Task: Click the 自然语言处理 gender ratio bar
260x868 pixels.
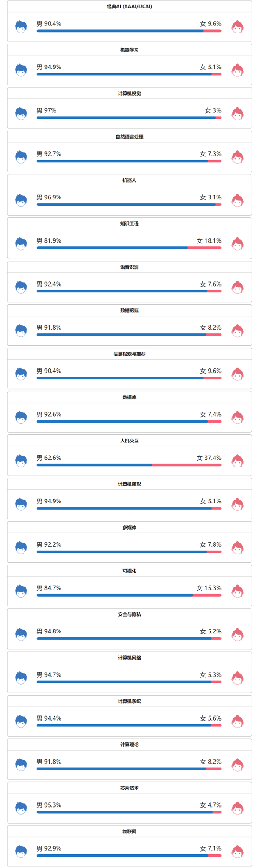Action: [129, 161]
